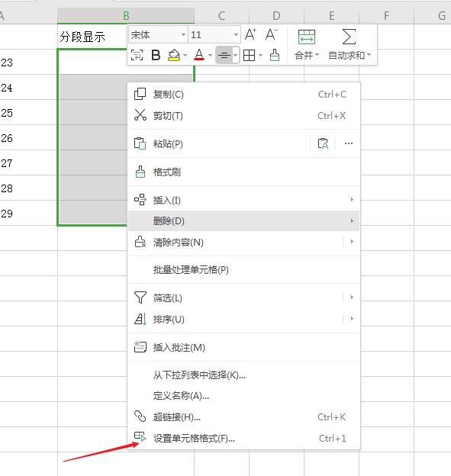
Task: Click the decrease font size icon
Action: click(271, 34)
